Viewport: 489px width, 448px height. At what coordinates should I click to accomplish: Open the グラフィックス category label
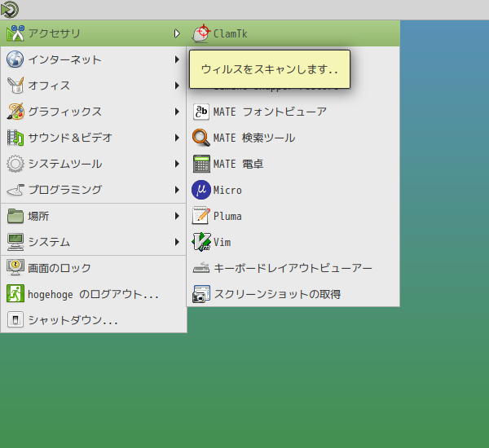[65, 112]
